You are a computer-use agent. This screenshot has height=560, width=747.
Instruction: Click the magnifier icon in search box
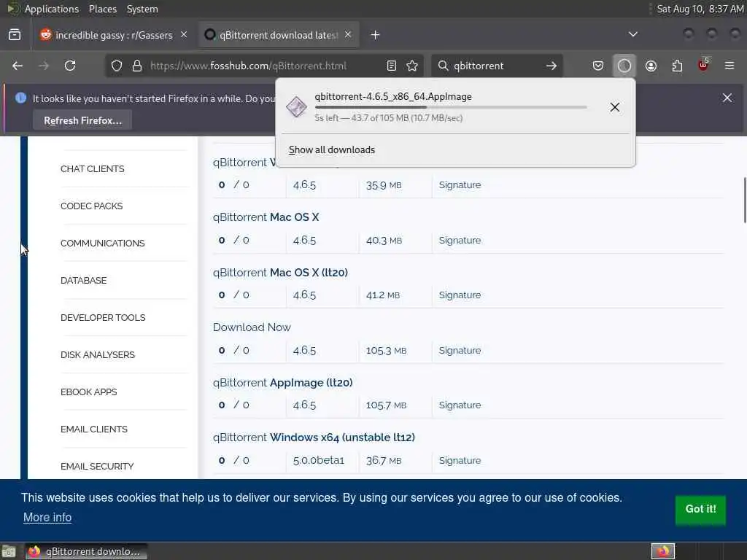tap(443, 66)
